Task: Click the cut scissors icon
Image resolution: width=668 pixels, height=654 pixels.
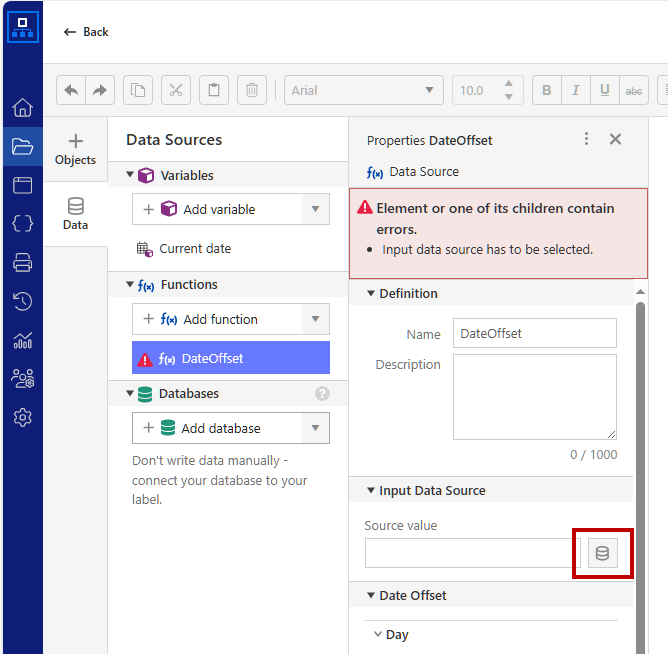Action: pos(176,90)
